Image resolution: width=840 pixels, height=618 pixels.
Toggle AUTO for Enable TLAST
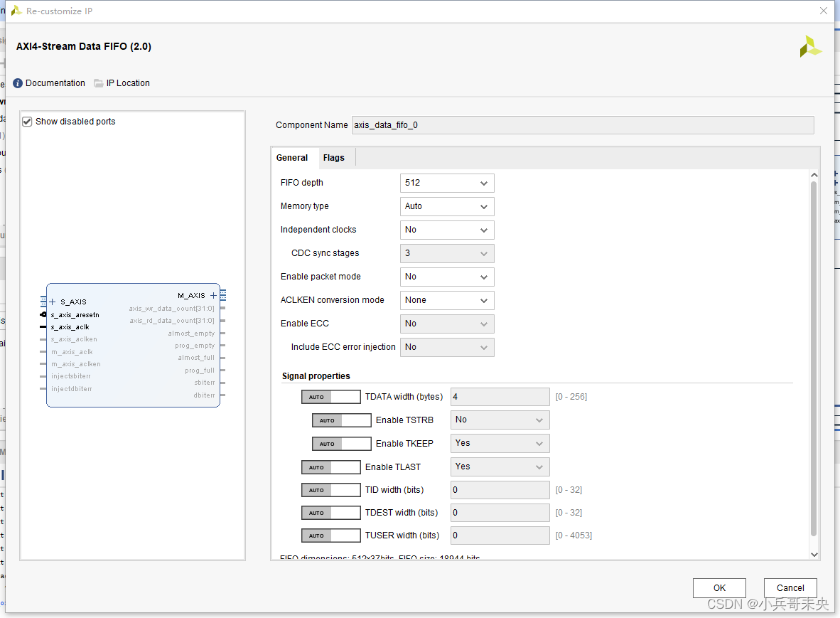click(x=330, y=467)
